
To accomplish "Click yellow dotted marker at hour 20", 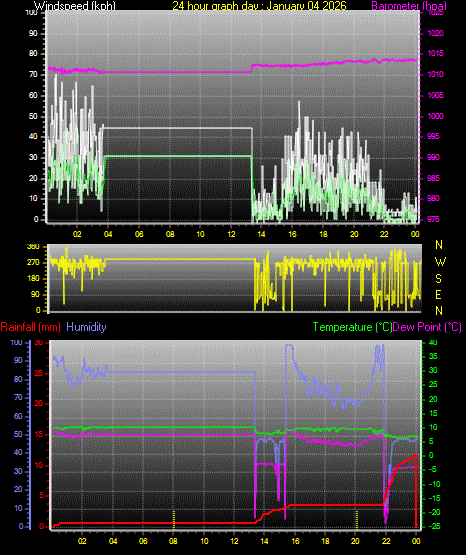I will pos(356,520).
